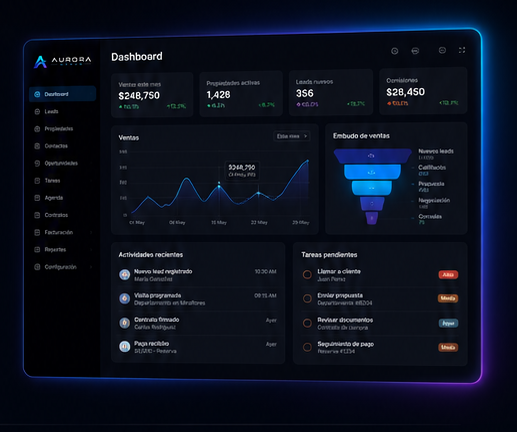Expand the Configuración submenu chevron
Image resolution: width=517 pixels, height=432 pixels.
91,267
